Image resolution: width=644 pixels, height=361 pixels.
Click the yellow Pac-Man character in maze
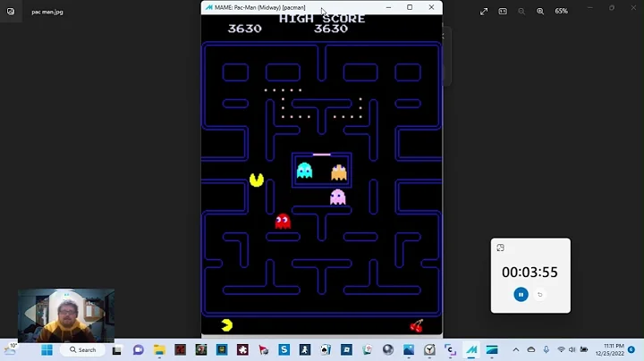coord(257,180)
